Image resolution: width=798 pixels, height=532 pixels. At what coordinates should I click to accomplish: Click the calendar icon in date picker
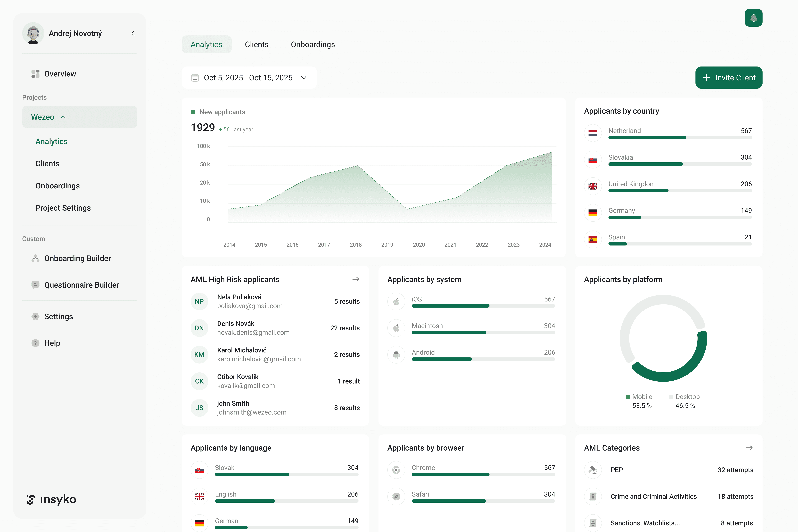point(195,78)
